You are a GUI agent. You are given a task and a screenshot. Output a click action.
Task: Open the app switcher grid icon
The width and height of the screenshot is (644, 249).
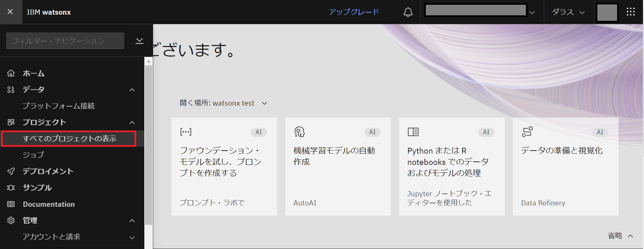630,12
